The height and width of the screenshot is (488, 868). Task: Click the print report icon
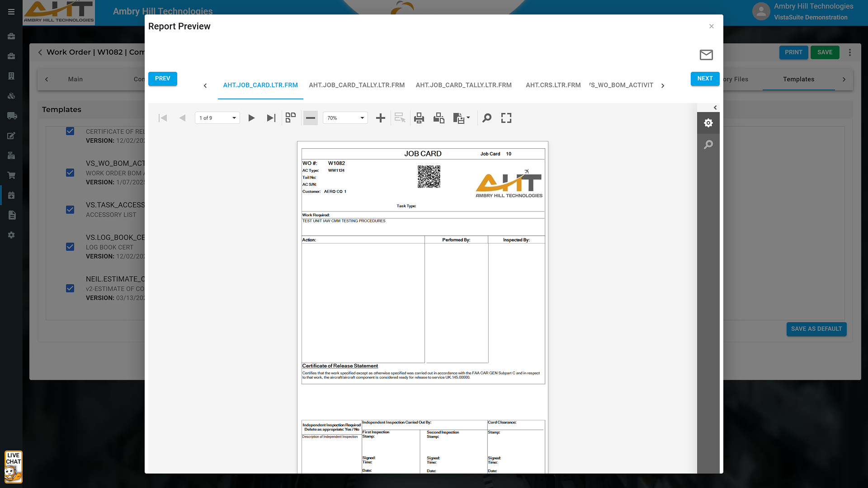coord(419,118)
